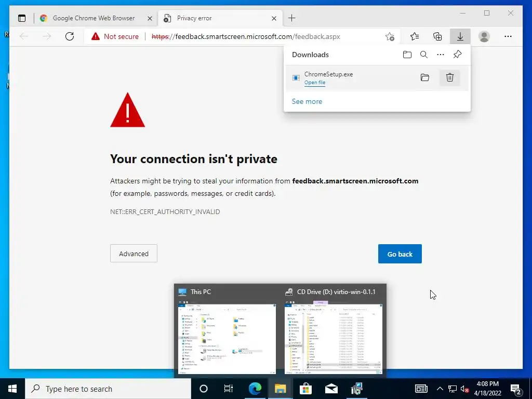Click the address bar URL field
The width and height of the screenshot is (532, 399).
pos(246,36)
